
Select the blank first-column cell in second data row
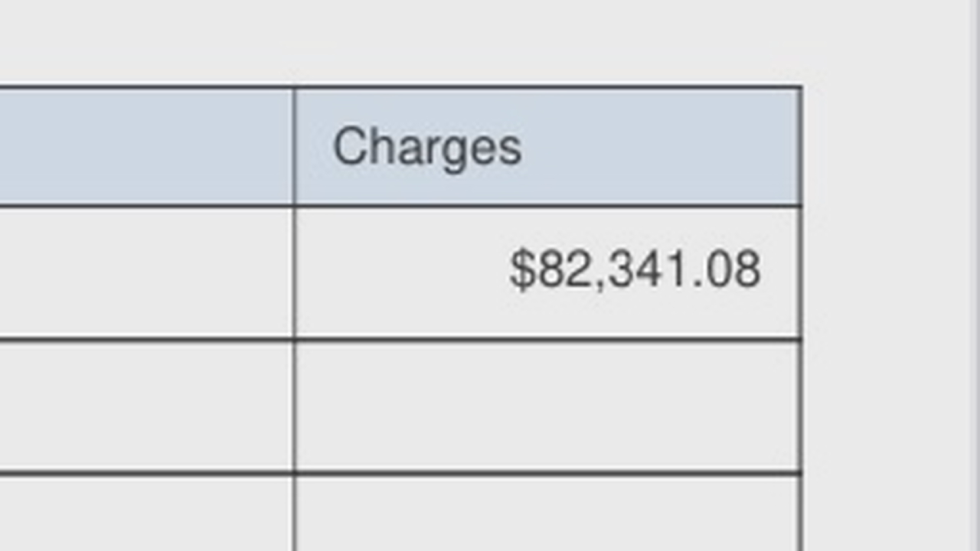[x=145, y=406]
